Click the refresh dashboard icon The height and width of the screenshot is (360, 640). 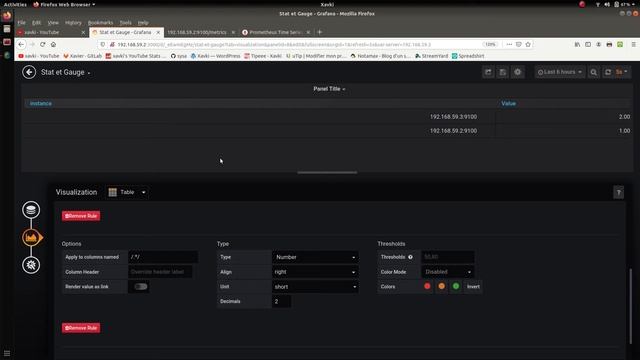tap(608, 72)
